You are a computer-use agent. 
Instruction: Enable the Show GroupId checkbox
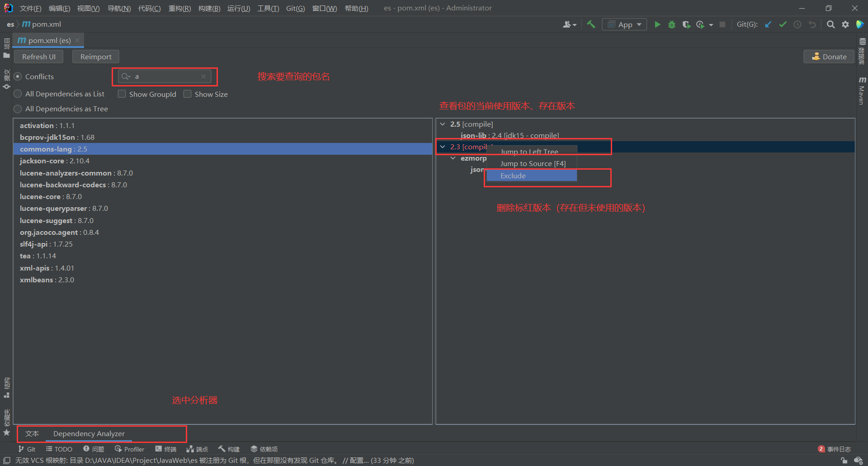(x=122, y=94)
